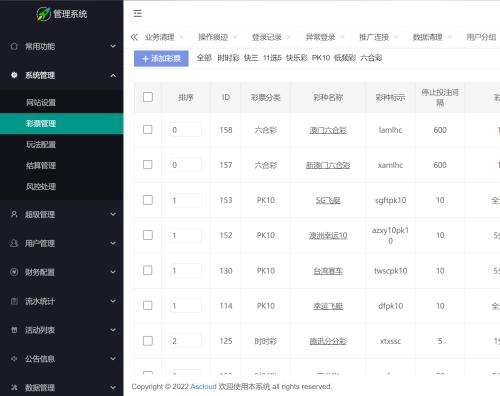Filter by 快三 category
The width and height of the screenshot is (500, 396).
point(251,58)
